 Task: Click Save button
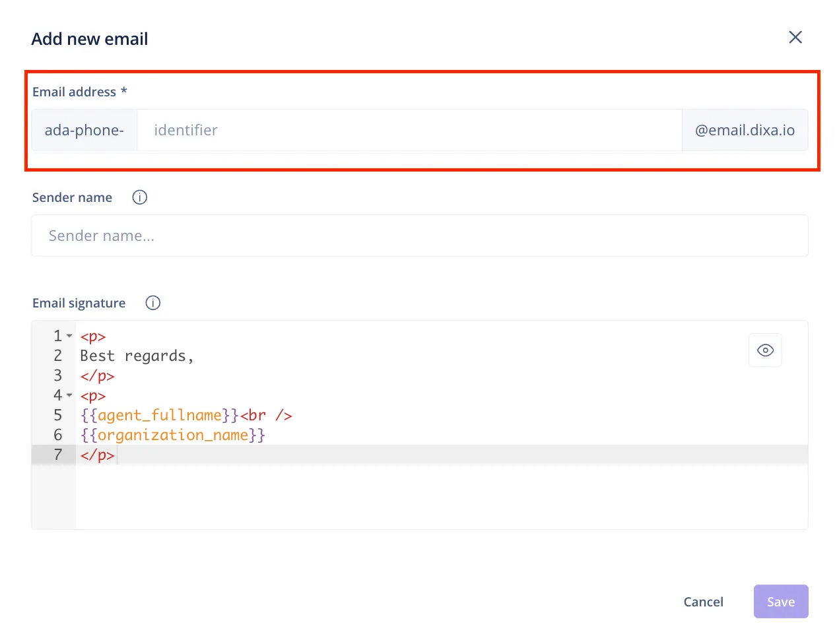coord(781,602)
